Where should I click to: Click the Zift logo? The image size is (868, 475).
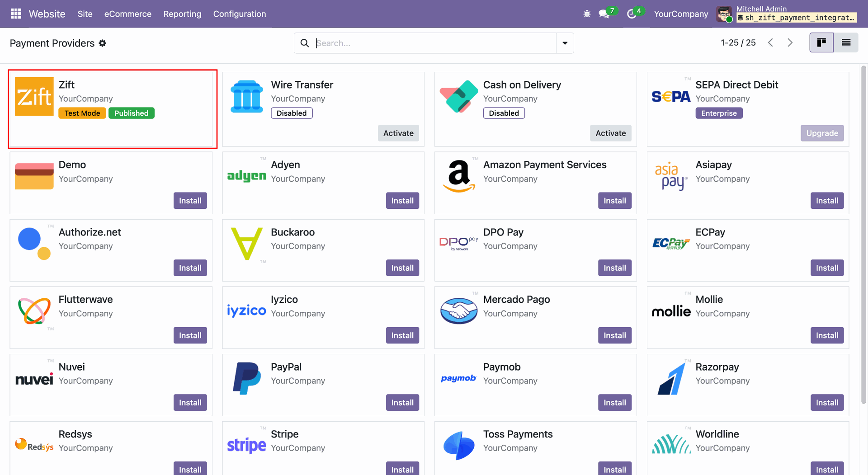pos(34,97)
